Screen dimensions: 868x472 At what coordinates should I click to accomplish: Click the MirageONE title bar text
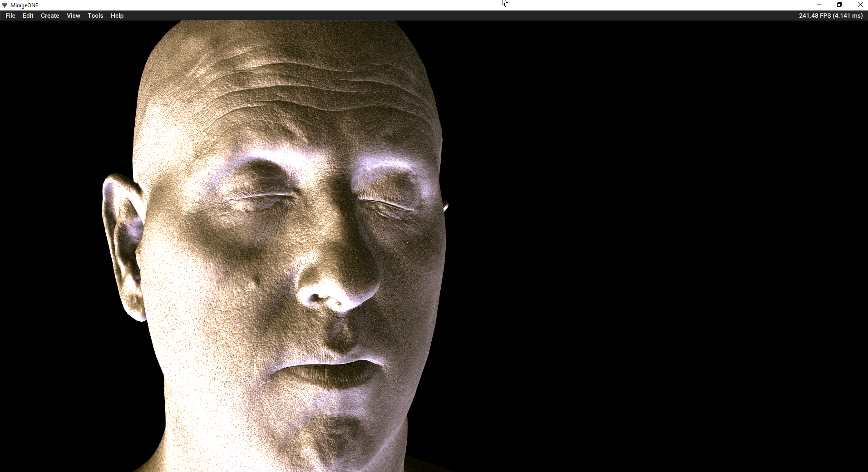25,5
